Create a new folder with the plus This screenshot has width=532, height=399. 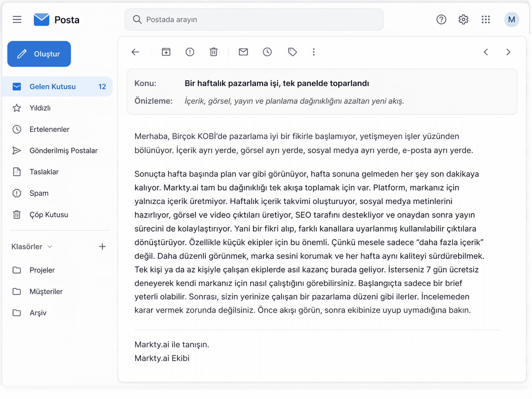point(103,247)
